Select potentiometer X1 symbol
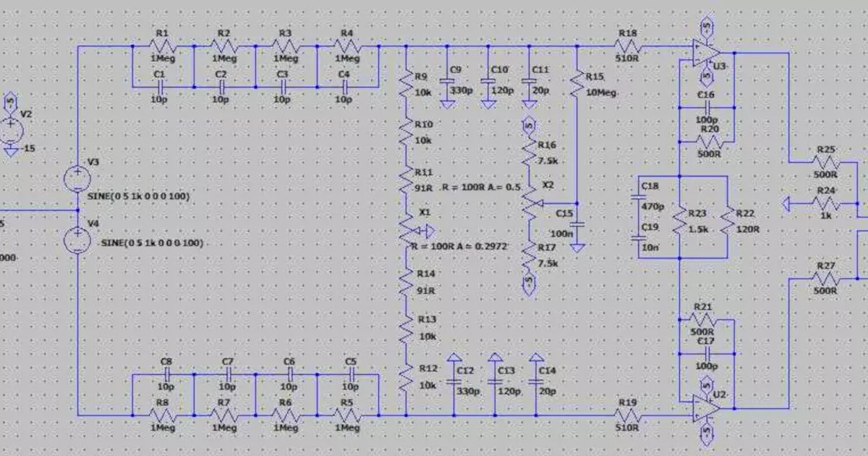The height and width of the screenshot is (456, 868). coord(407,231)
